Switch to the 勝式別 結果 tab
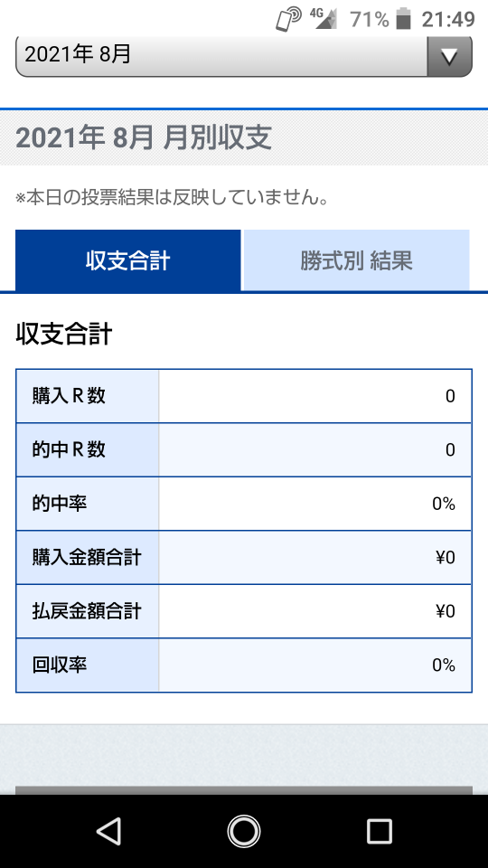Viewport: 488px width, 868px height. (356, 260)
